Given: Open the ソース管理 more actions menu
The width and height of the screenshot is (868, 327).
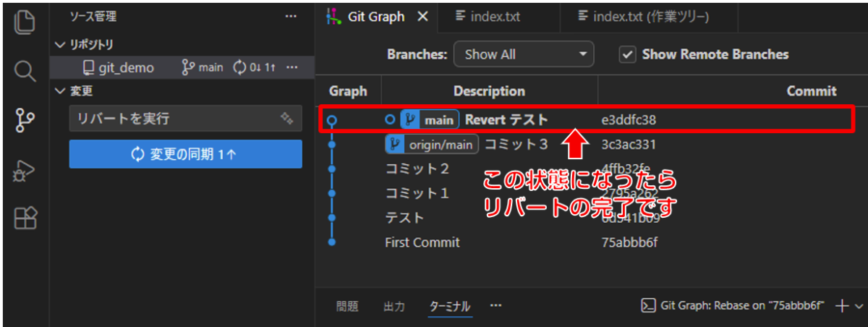Looking at the screenshot, I should pyautogui.click(x=291, y=17).
